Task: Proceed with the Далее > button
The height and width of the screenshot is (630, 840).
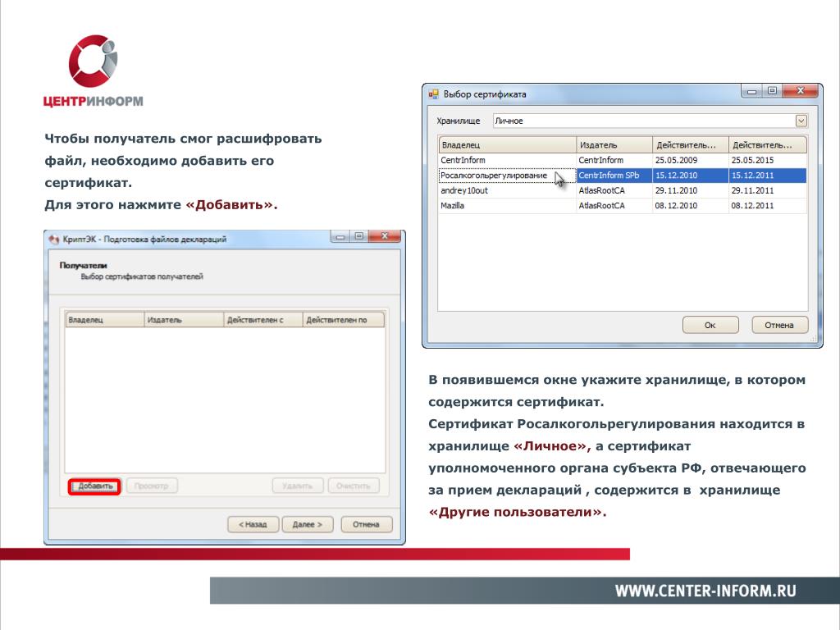Action: pos(308,524)
